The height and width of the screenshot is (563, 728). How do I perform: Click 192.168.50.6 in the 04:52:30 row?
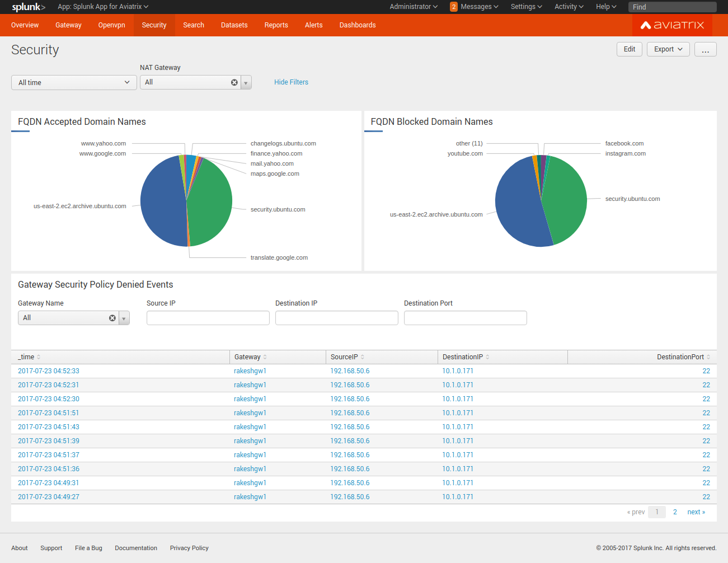click(x=350, y=399)
